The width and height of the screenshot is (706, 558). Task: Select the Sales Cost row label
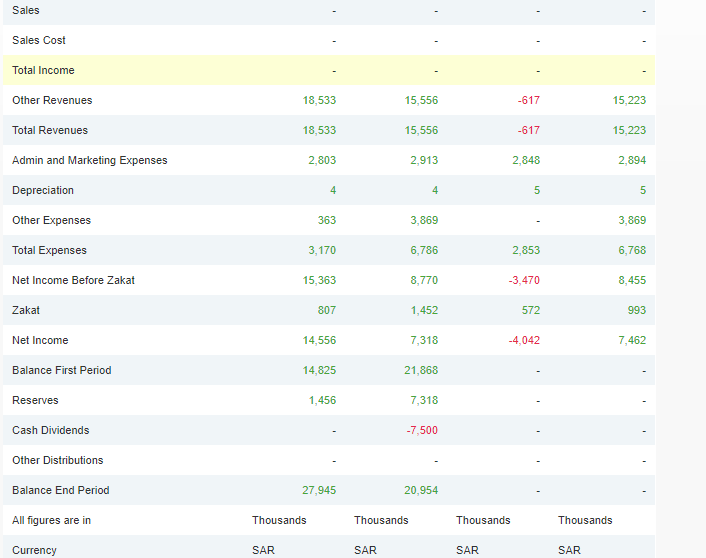pyautogui.click(x=39, y=40)
